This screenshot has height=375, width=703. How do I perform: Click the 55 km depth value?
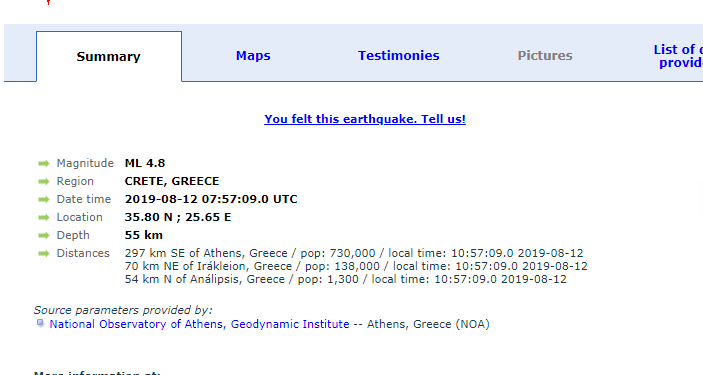point(143,235)
